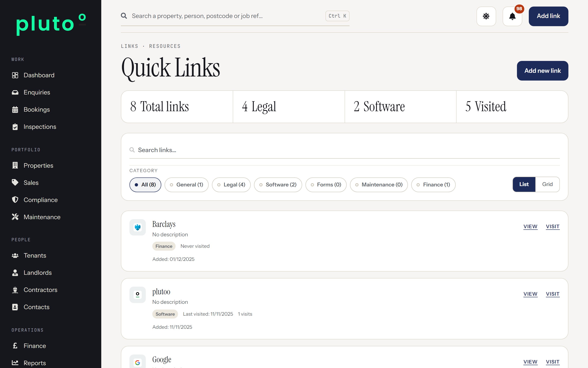Open the Contacts address book icon
The width and height of the screenshot is (588, 368).
tap(15, 307)
